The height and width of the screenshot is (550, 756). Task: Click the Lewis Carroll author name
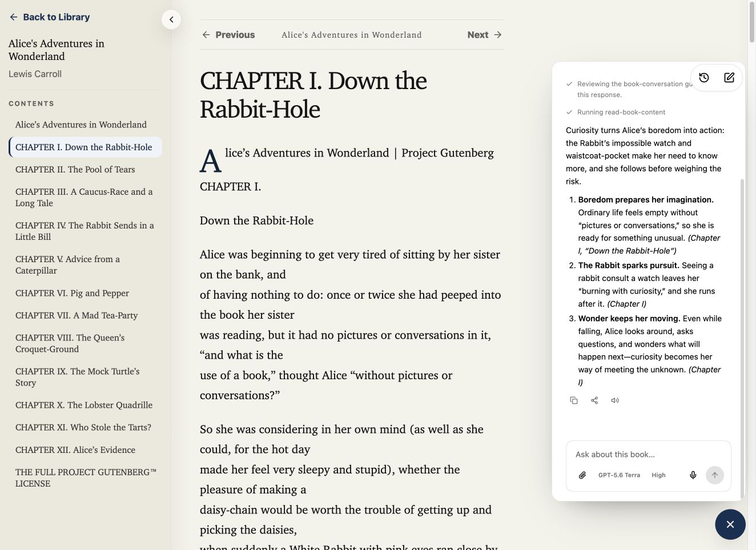point(35,74)
